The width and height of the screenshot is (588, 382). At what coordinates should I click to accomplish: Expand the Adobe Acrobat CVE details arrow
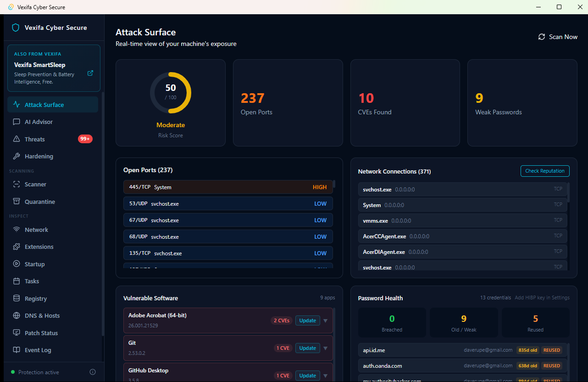pos(326,320)
